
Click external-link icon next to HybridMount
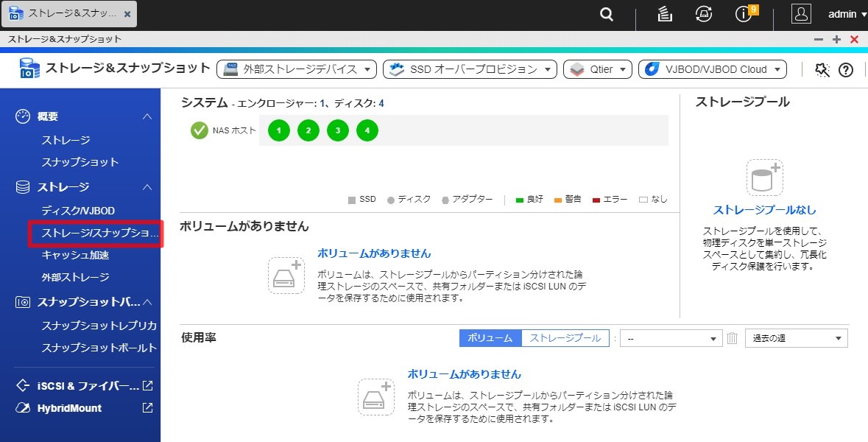pyautogui.click(x=148, y=407)
